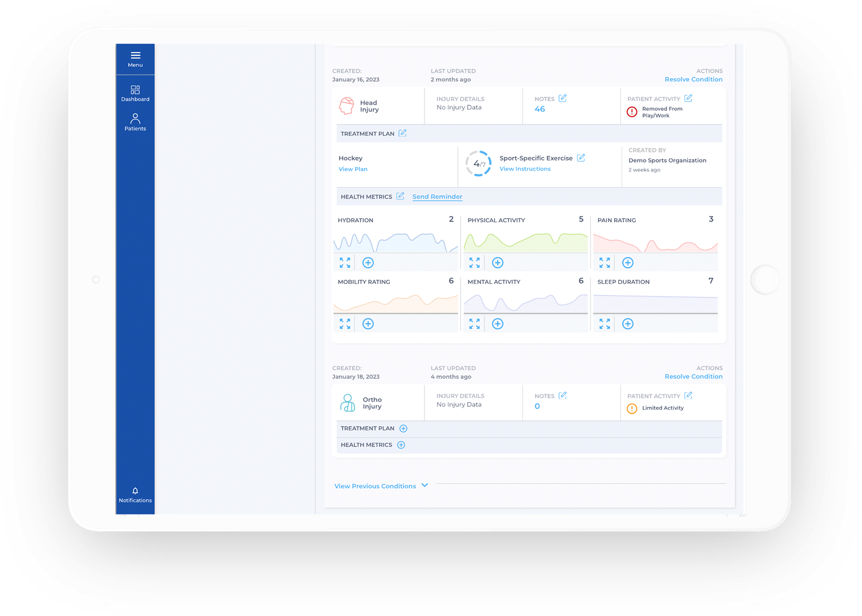Expand the Mobility Rating chart
The width and height of the screenshot is (862, 616).
tap(345, 324)
